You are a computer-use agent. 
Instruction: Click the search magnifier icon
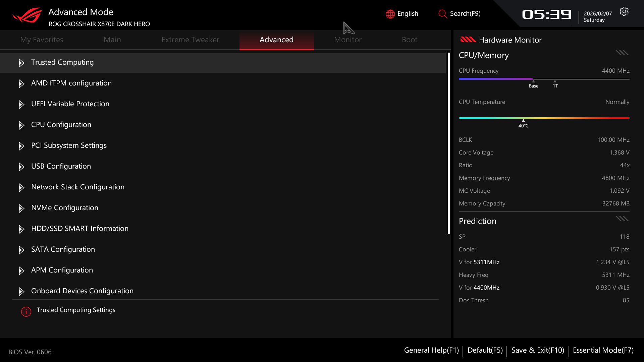pos(442,14)
